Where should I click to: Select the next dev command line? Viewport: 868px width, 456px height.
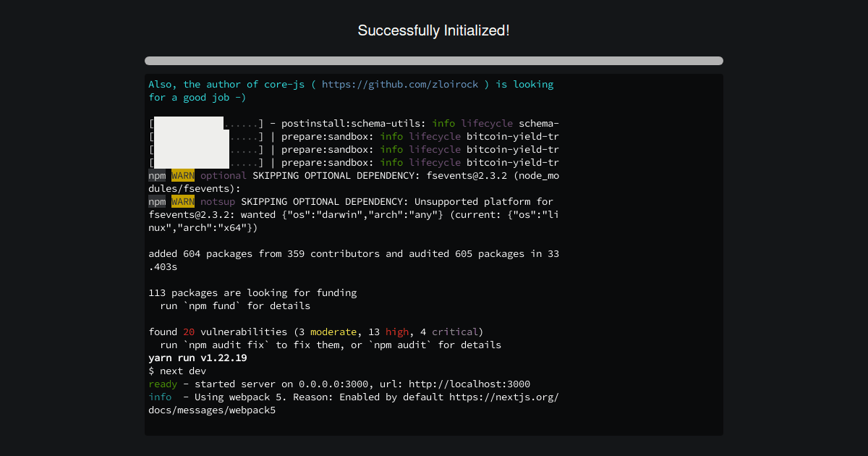point(176,371)
